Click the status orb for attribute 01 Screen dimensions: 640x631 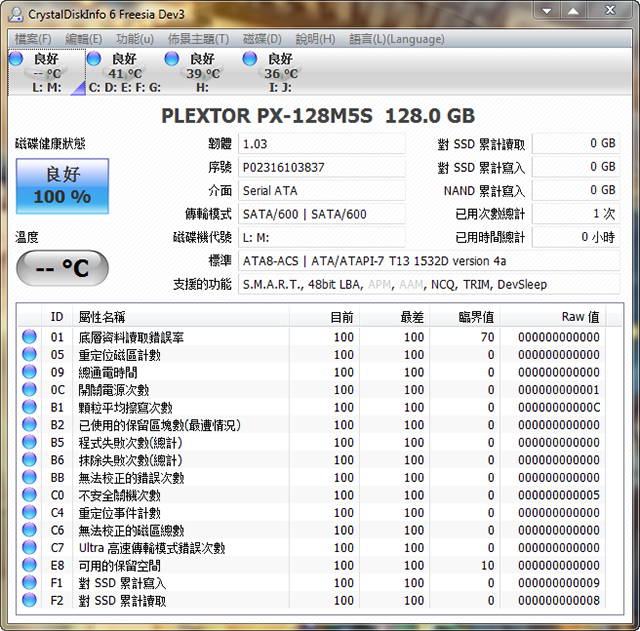click(x=29, y=337)
